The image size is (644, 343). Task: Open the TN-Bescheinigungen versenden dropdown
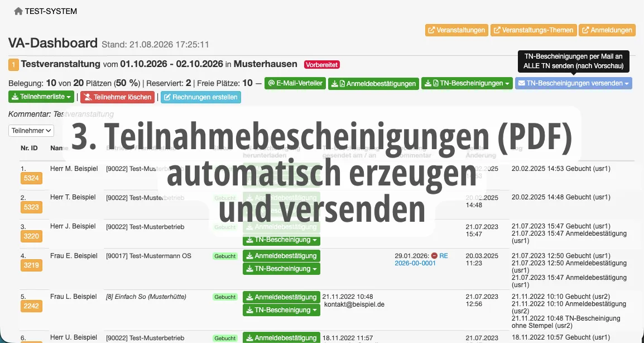(573, 83)
